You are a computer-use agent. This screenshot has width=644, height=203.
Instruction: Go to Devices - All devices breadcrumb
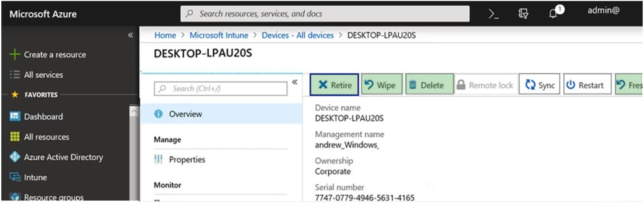click(298, 35)
